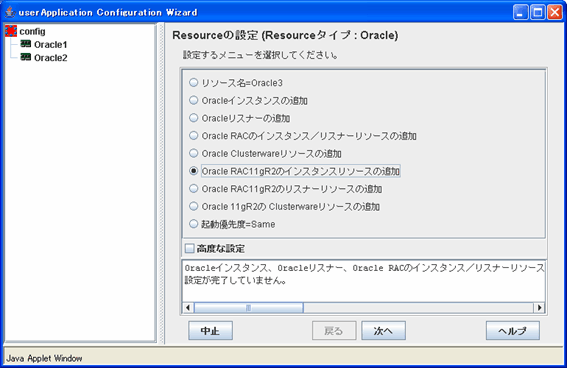Click the Resourceの設定 heading text

[x=285, y=35]
